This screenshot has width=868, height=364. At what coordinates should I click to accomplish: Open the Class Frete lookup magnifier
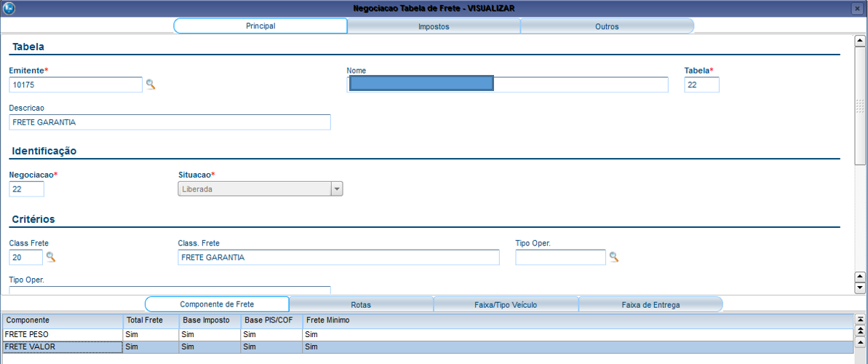pos(51,257)
